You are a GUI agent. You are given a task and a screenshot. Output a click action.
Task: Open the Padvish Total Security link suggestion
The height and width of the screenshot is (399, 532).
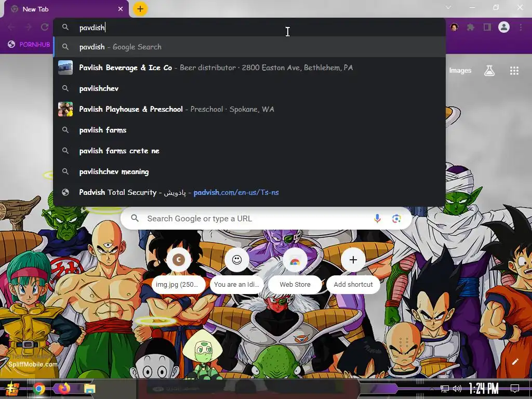click(249, 192)
